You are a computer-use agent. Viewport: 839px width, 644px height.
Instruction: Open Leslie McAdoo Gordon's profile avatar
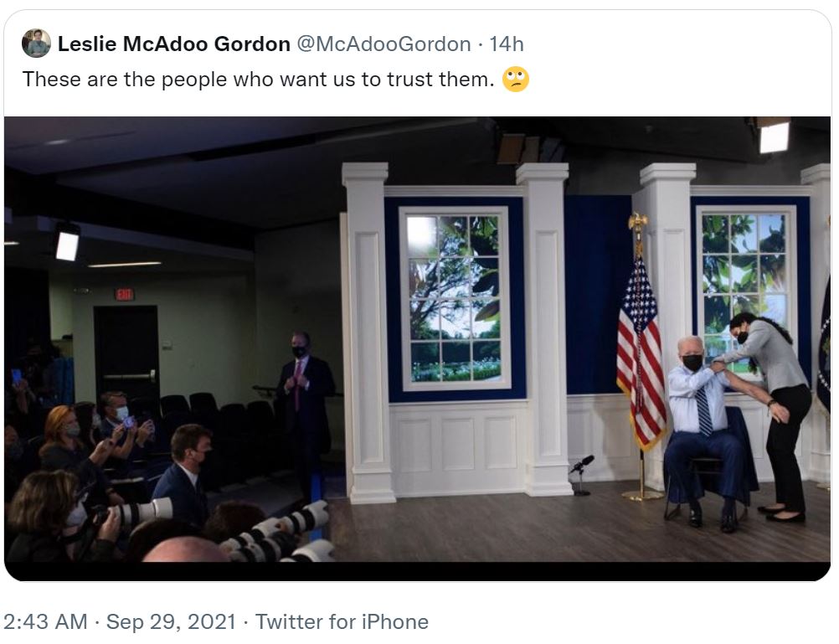(x=36, y=44)
